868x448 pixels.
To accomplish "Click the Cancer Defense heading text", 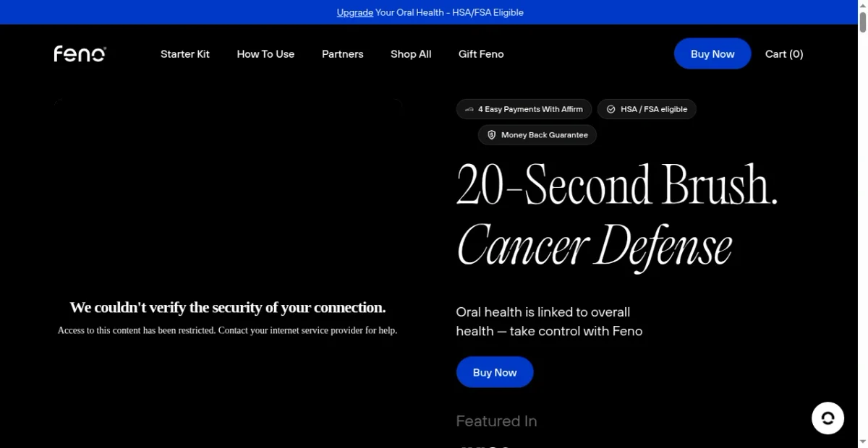I will pyautogui.click(x=595, y=245).
